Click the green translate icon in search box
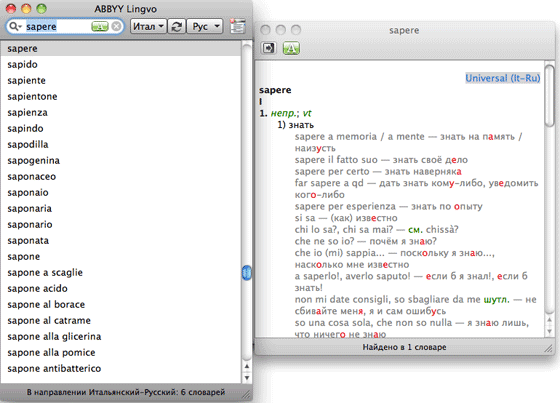Image resolution: width=560 pixels, height=403 pixels. (x=100, y=26)
